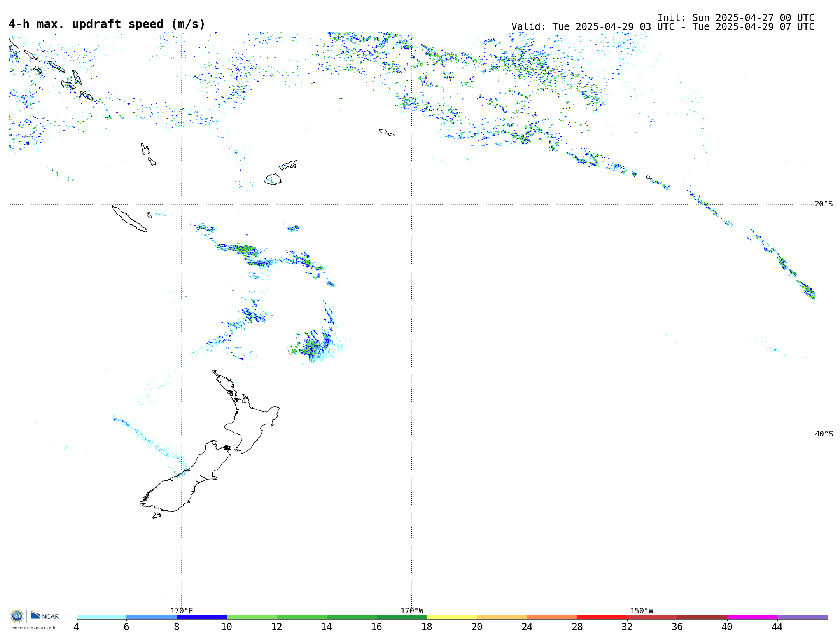Click the NCAR logo
Screen dimensions: 840x632
pos(45,616)
